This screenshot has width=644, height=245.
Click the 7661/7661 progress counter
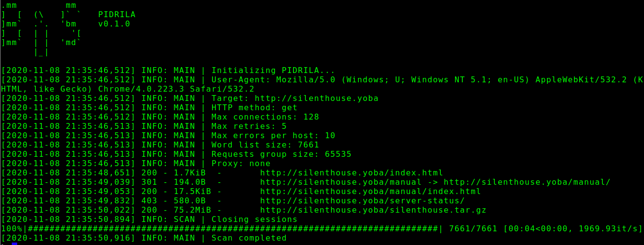coord(473,229)
